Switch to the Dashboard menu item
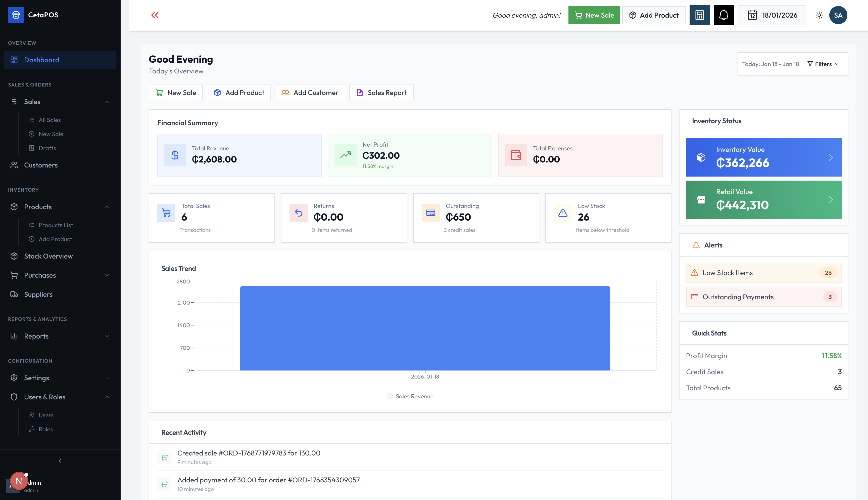This screenshot has width=868, height=500. tap(41, 60)
